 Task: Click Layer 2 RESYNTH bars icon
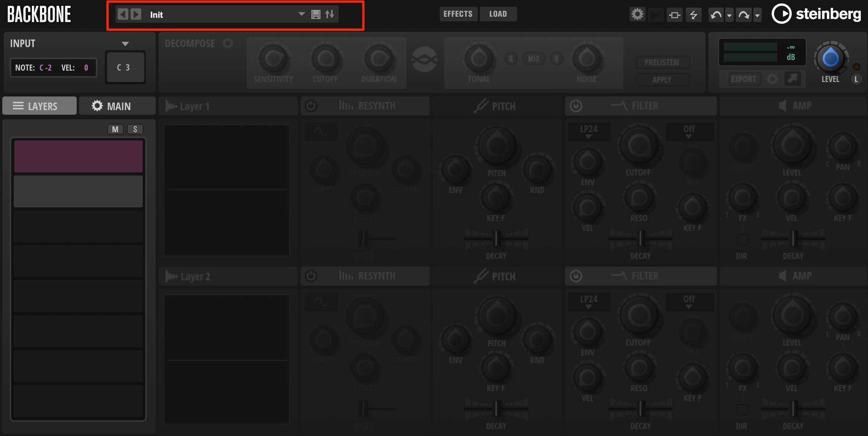pos(346,276)
